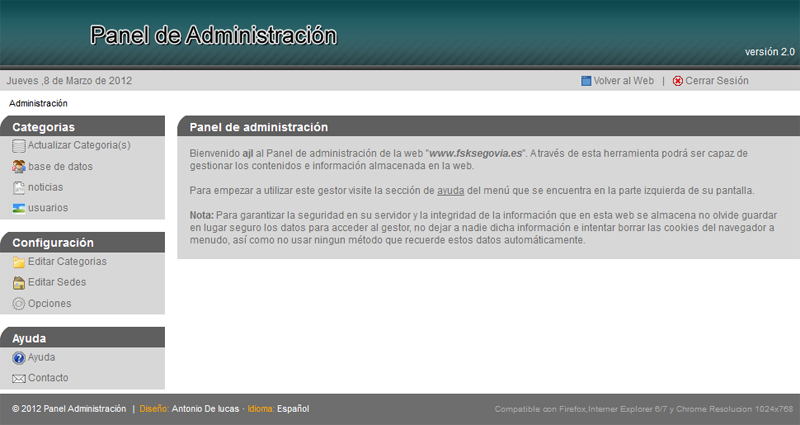The width and height of the screenshot is (800, 425).
Task: Open the Opciones configuration page
Action: [50, 304]
